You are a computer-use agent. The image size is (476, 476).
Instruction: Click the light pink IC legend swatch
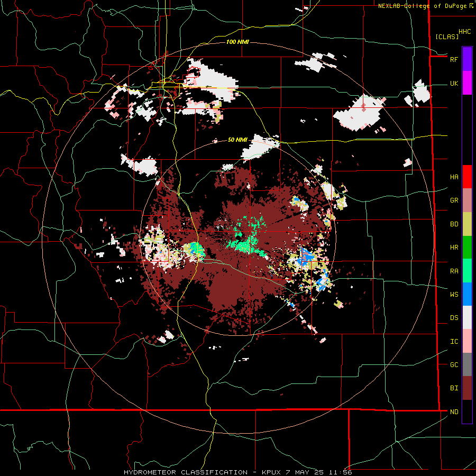pos(467,341)
